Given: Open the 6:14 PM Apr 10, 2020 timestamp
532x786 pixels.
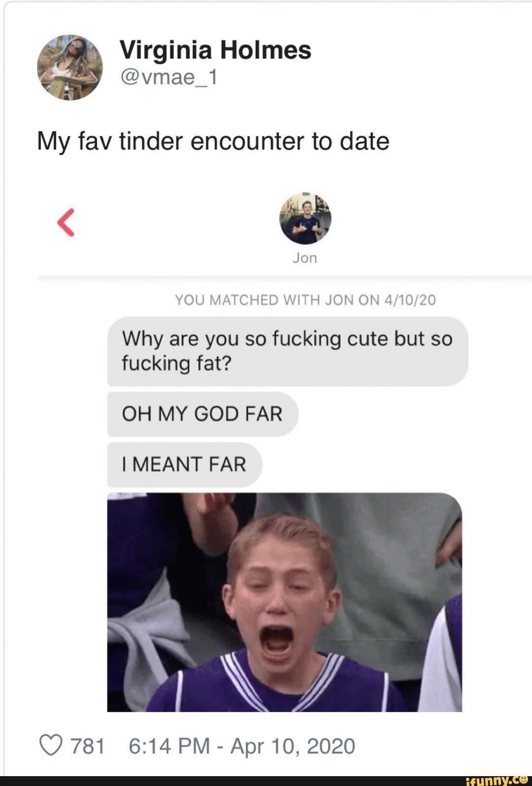Looking at the screenshot, I should (x=242, y=746).
